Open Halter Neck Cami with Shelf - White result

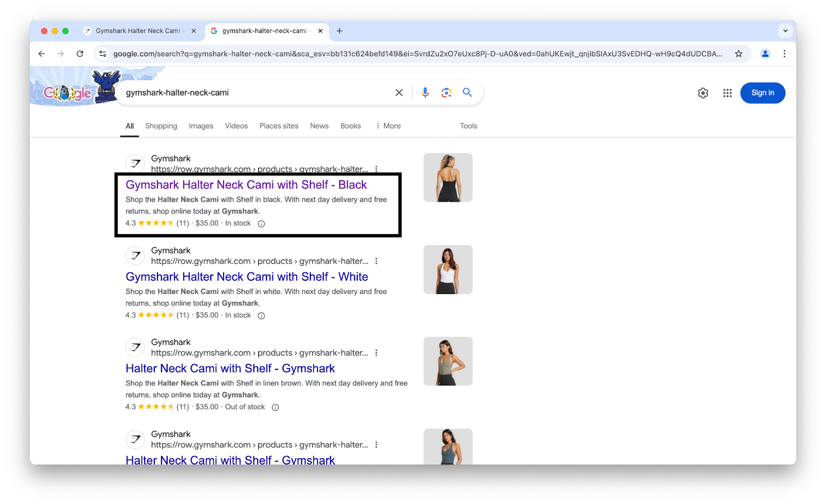point(247,277)
